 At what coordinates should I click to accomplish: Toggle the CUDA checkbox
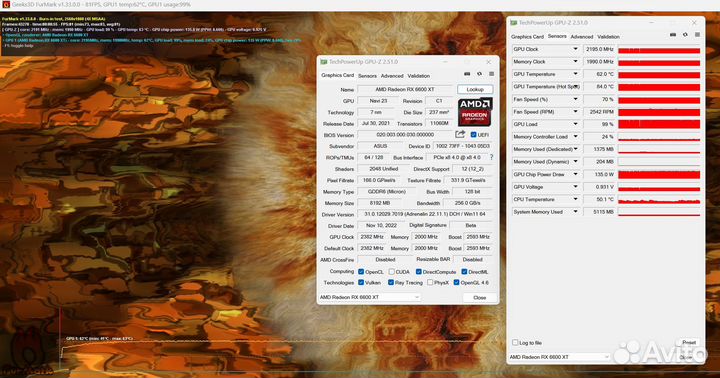[391, 271]
